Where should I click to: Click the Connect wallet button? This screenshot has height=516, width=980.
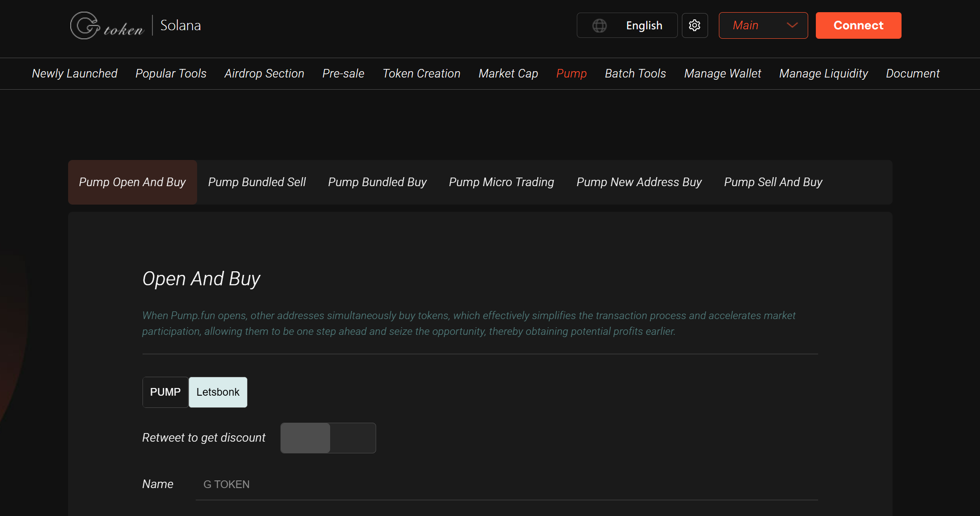858,25
